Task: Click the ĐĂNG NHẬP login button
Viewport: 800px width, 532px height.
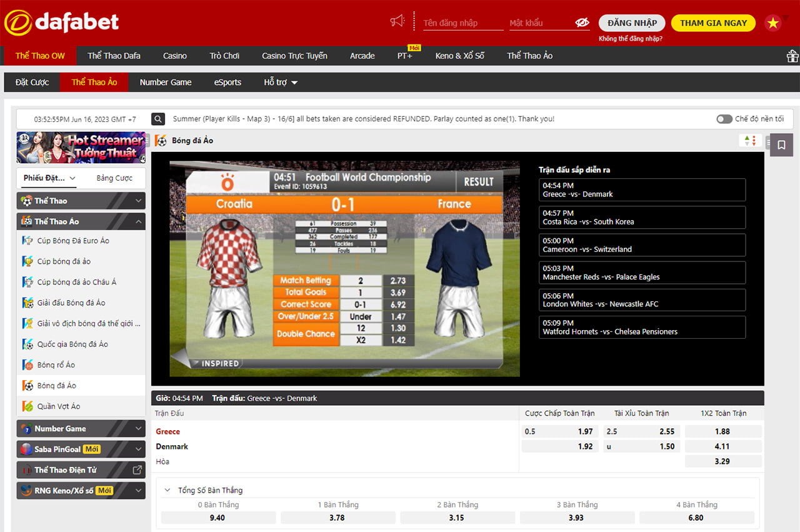Action: tap(632, 23)
